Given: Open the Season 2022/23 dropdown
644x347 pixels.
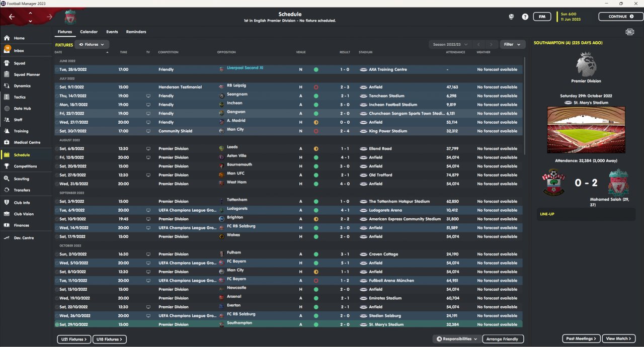Looking at the screenshot, I should tap(450, 44).
